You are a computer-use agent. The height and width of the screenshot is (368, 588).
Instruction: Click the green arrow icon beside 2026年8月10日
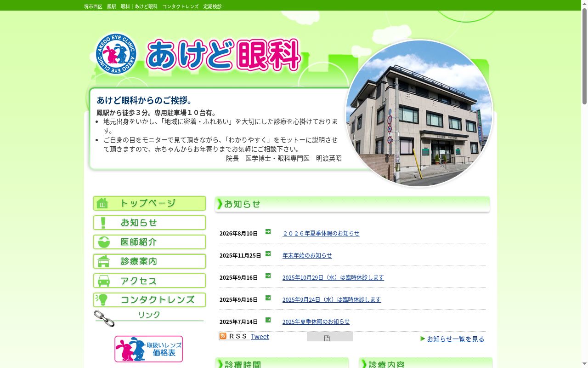click(268, 232)
